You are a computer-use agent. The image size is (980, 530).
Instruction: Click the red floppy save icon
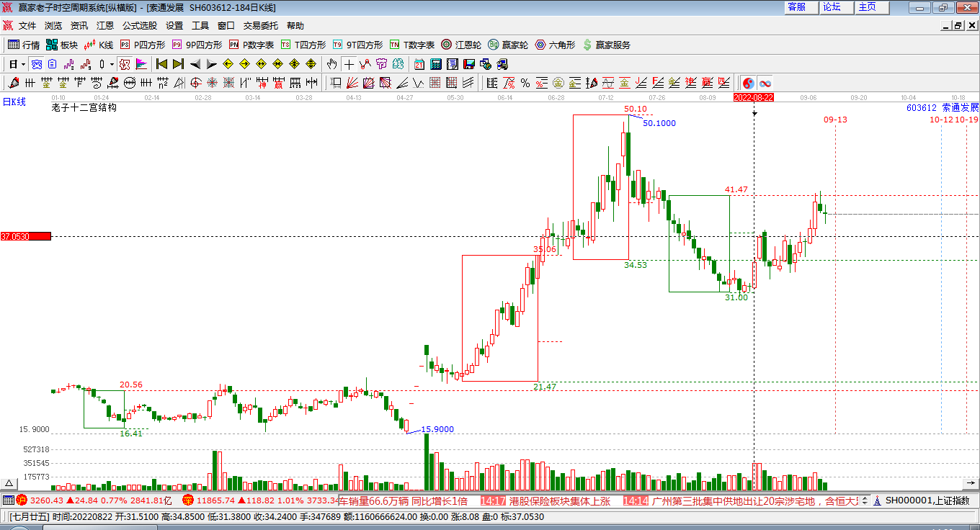pos(469,64)
